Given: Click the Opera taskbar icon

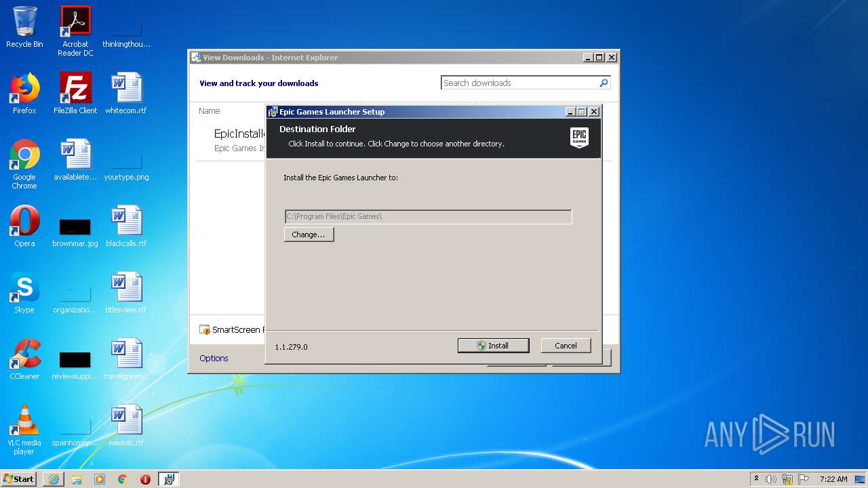Looking at the screenshot, I should [x=145, y=479].
